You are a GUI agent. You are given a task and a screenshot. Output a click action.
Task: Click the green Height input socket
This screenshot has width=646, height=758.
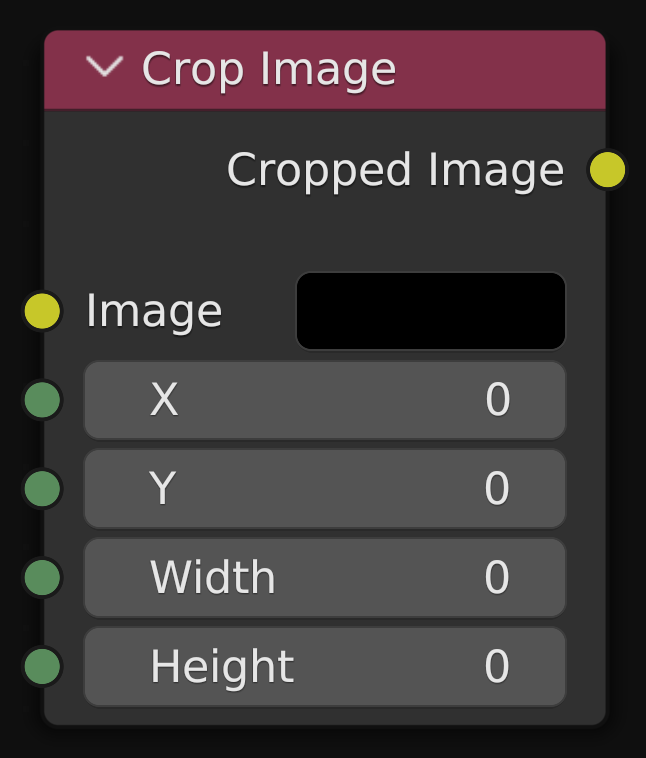tap(43, 667)
